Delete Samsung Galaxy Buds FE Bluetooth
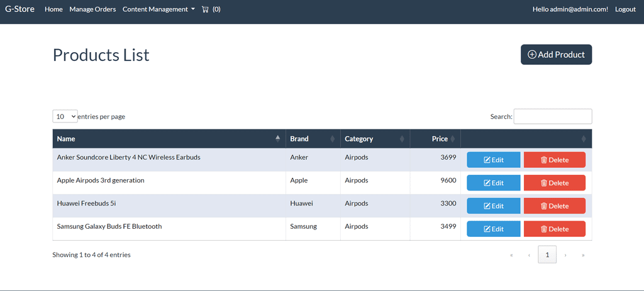This screenshot has width=644, height=291. tap(554, 229)
